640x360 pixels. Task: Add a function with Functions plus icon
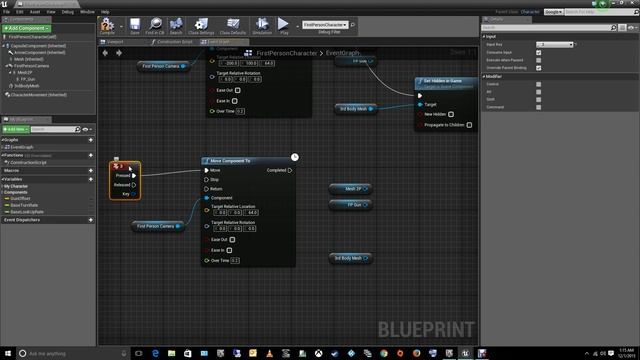tap(91, 156)
